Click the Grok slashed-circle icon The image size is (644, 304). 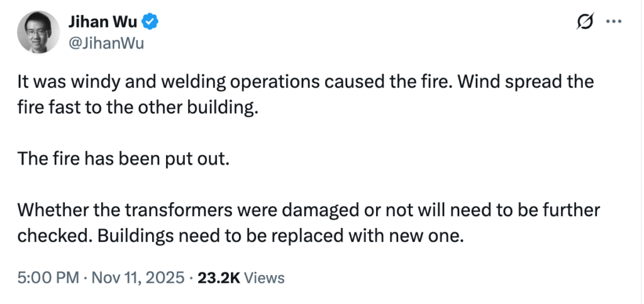click(584, 23)
